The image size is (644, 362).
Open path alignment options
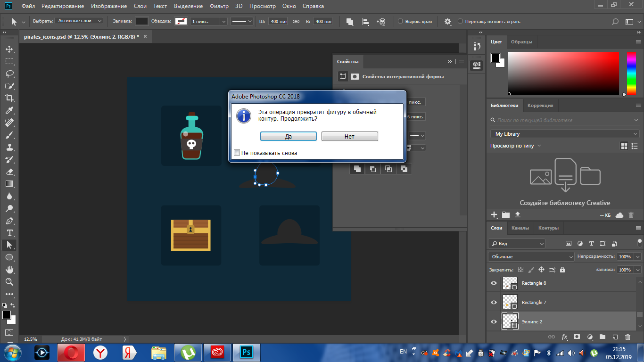pyautogui.click(x=365, y=22)
